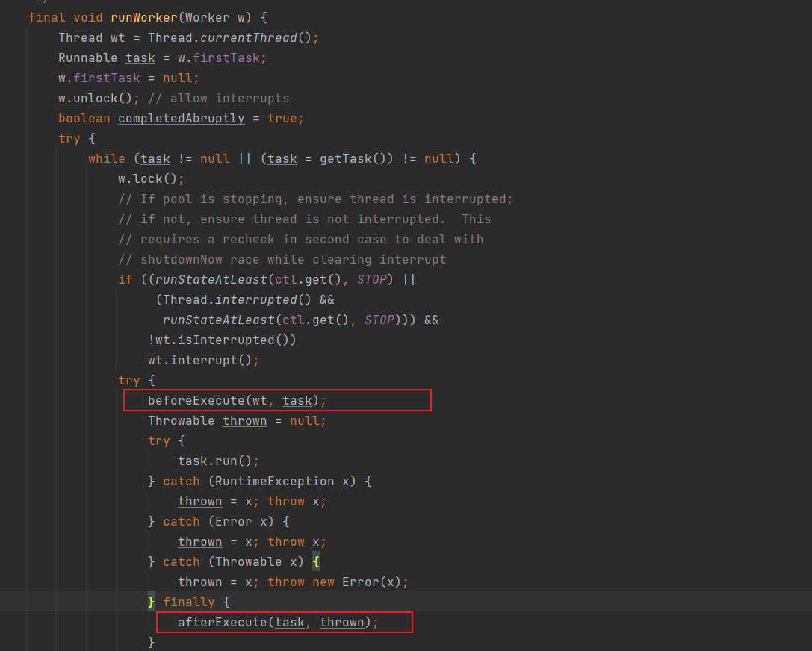This screenshot has width=812, height=651.
Task: Click comment 'If pool is stopping' line
Action: coord(315,199)
